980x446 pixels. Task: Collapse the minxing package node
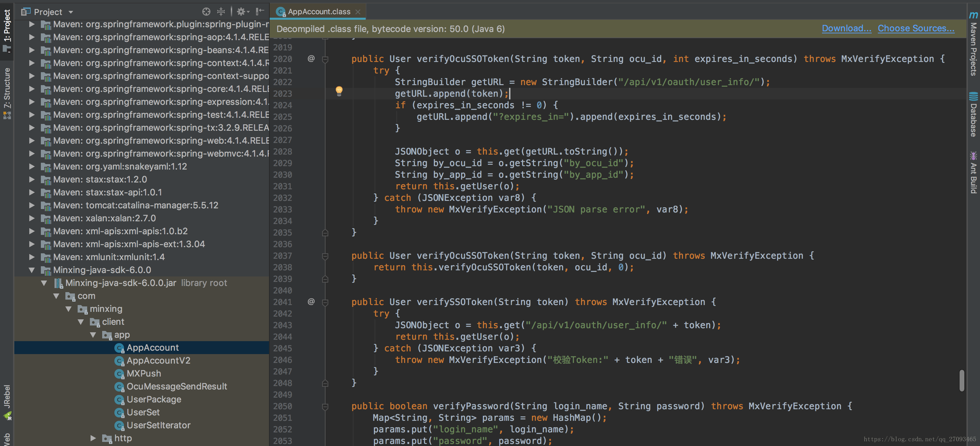[68, 309]
